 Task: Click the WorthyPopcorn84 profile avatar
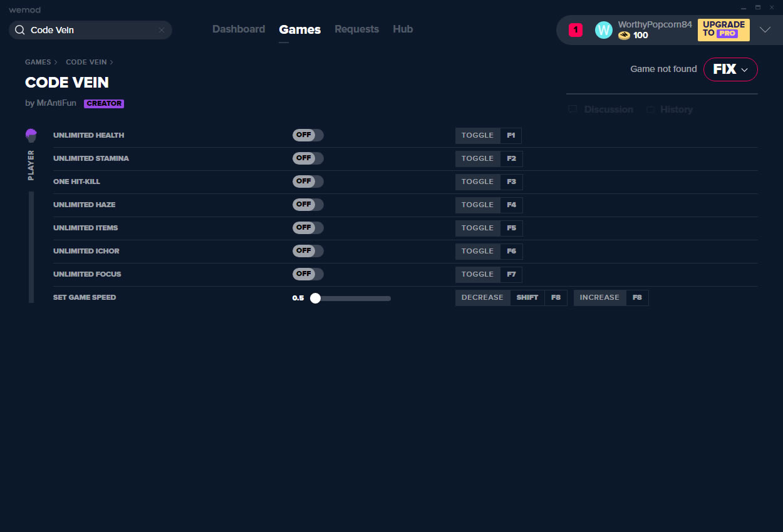point(603,30)
